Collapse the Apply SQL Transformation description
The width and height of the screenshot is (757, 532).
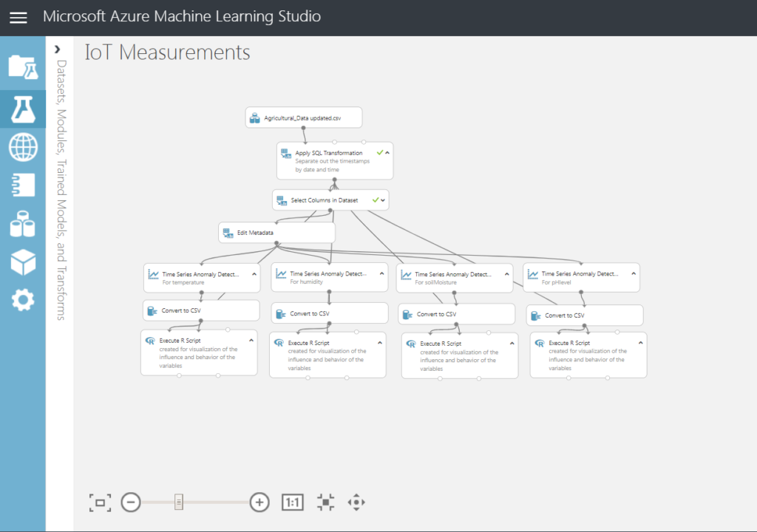tap(387, 152)
